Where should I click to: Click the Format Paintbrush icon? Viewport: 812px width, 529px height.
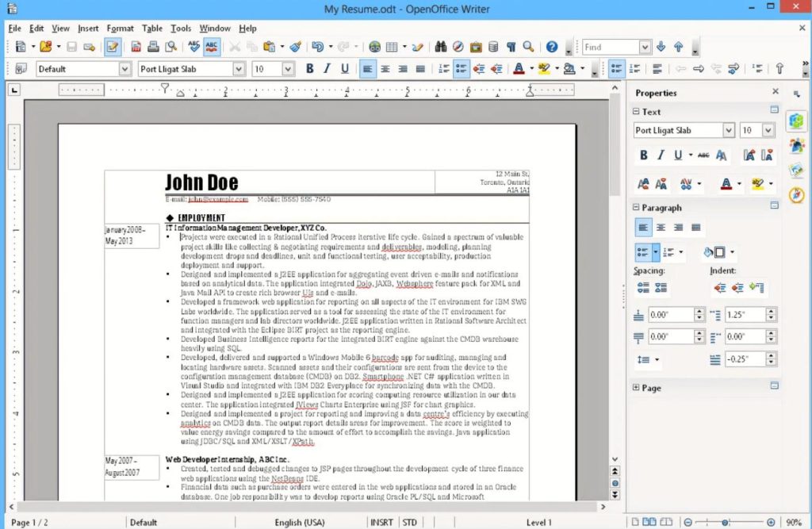coord(296,47)
